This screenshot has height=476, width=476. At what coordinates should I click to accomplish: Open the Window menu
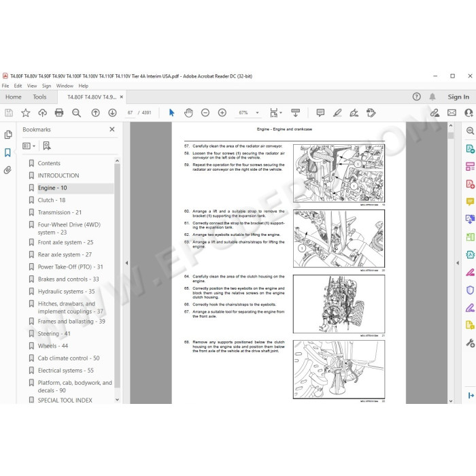click(65, 86)
